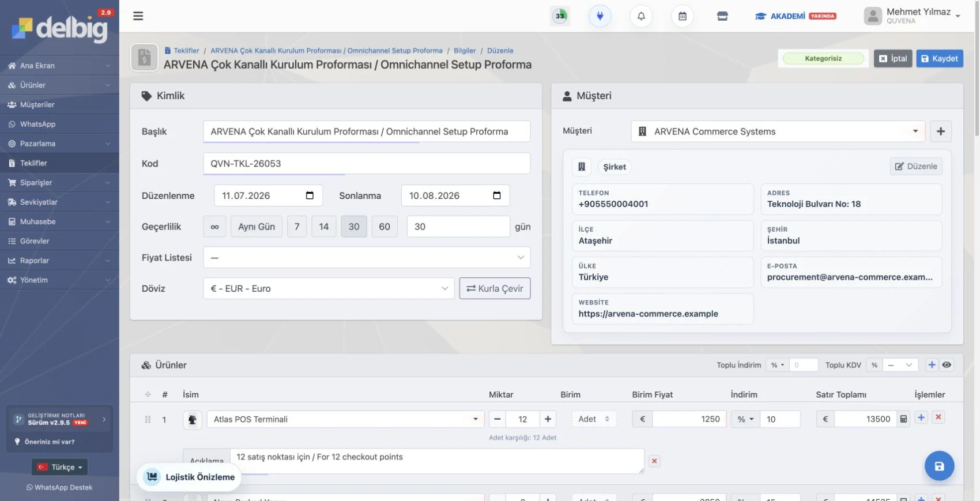Select the 60 day validity option
Screen dimensions: 980x501
coord(385,227)
